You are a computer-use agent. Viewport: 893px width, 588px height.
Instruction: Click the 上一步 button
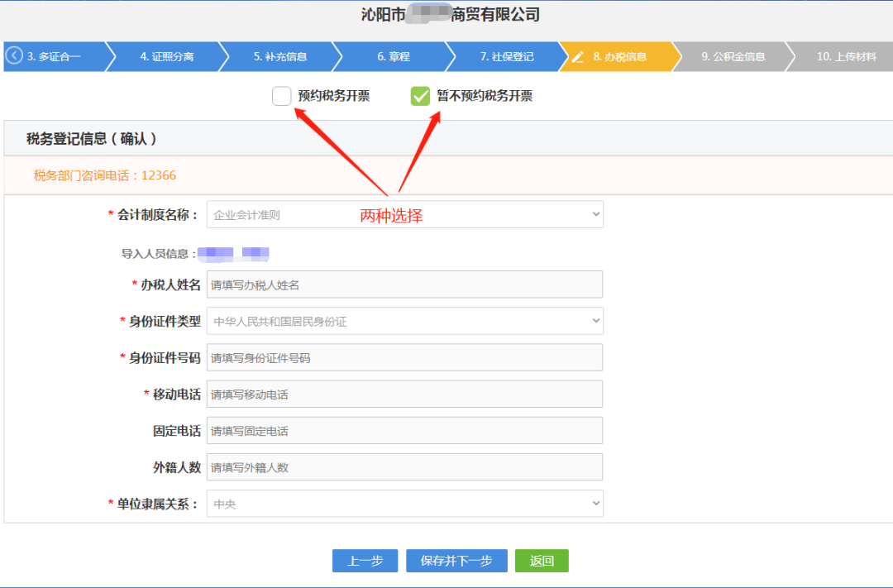click(x=365, y=561)
